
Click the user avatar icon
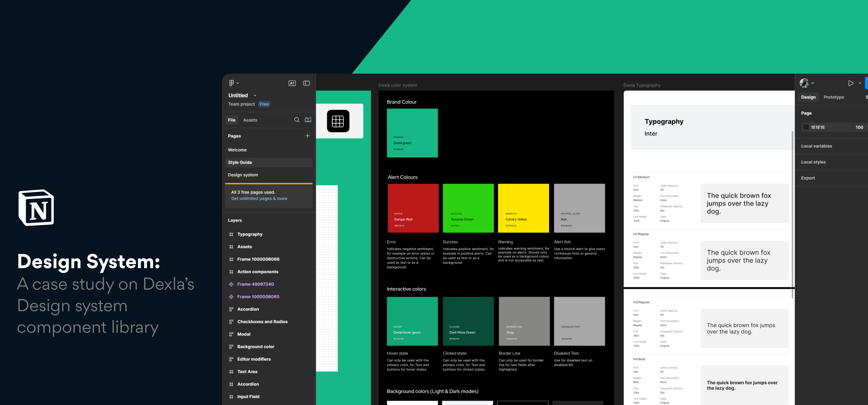click(x=804, y=83)
